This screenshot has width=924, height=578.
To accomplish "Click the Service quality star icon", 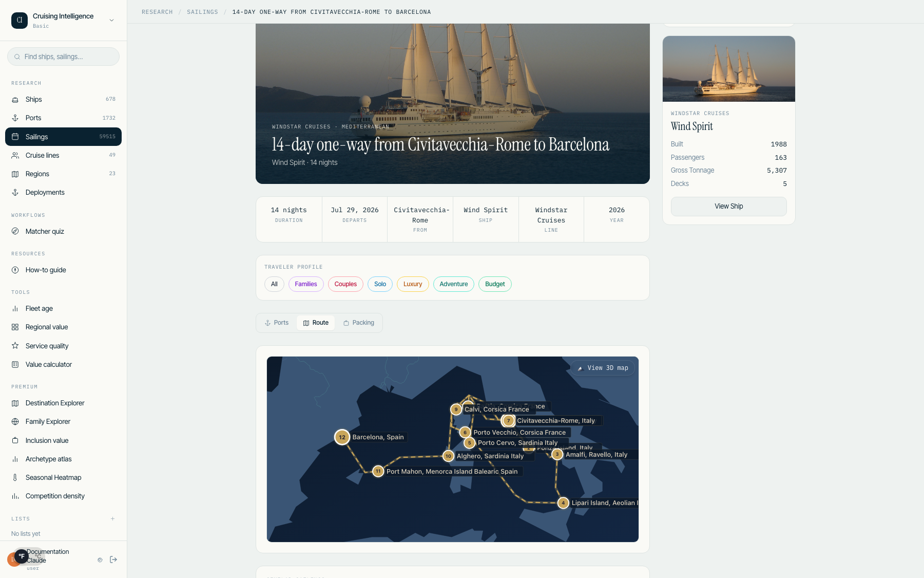I will click(x=15, y=346).
